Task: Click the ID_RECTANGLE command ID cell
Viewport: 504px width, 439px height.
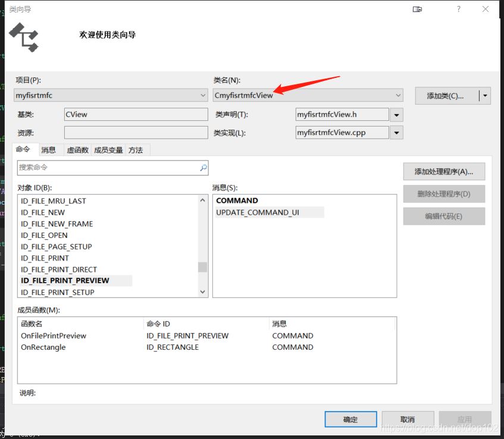Action: (173, 347)
